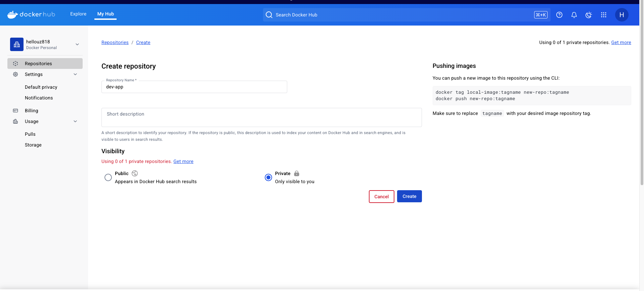Click the search magnifier icon
This screenshot has height=291, width=644.
[269, 15]
